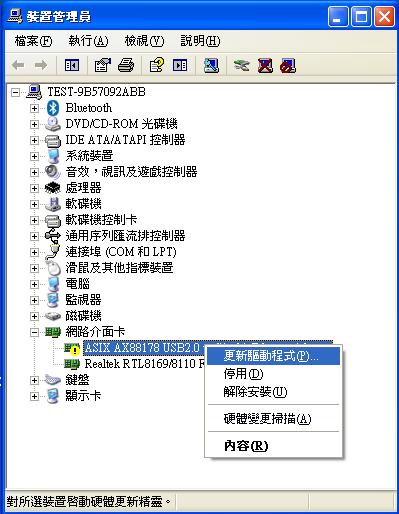The image size is (399, 514).
Task: Open the 執行(A) menu
Action: [x=88, y=41]
